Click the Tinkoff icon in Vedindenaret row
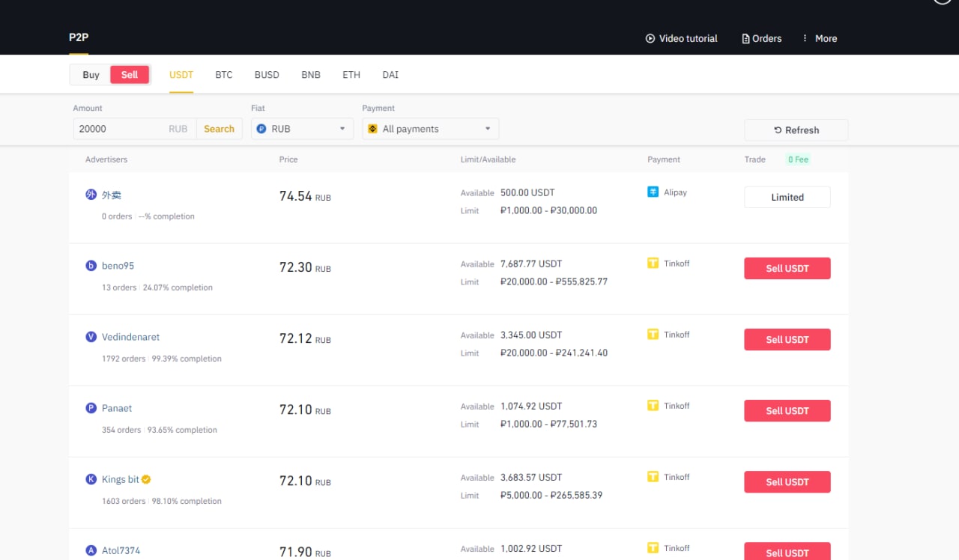 (653, 335)
